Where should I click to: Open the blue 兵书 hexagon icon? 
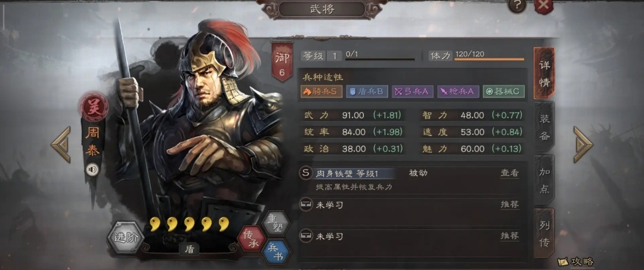[275, 252]
